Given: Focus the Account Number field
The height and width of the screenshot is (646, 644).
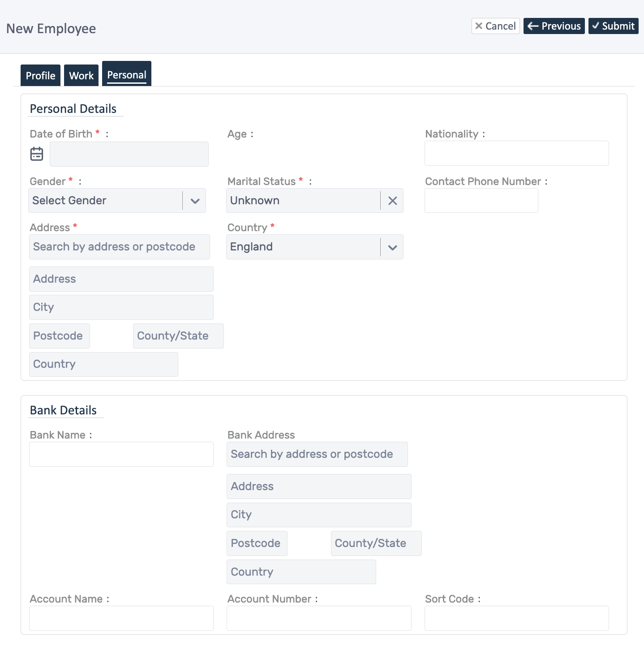Looking at the screenshot, I should tap(319, 618).
